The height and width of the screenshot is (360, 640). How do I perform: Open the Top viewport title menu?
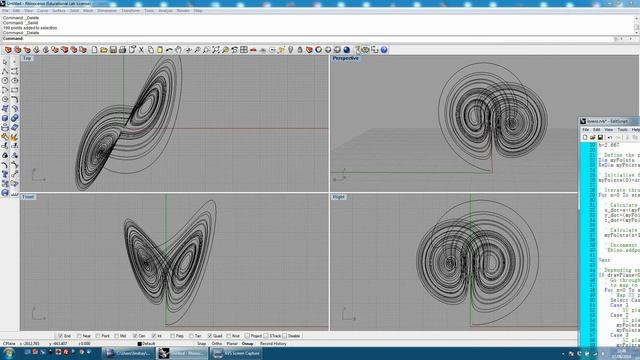[27, 58]
